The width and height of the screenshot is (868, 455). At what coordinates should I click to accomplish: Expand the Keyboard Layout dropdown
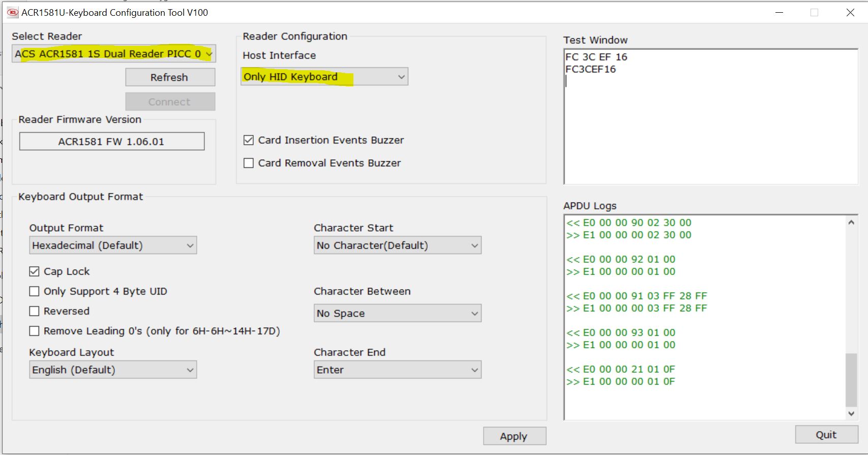(113, 369)
